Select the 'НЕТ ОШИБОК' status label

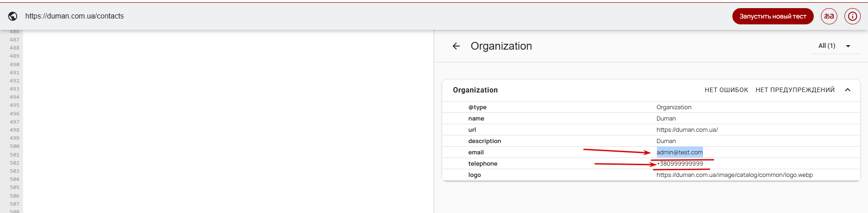click(726, 90)
